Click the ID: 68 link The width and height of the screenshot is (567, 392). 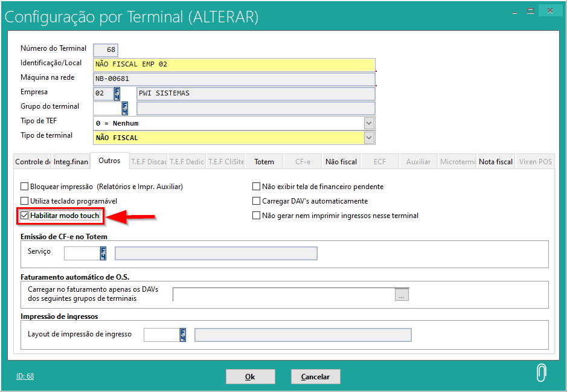click(25, 376)
